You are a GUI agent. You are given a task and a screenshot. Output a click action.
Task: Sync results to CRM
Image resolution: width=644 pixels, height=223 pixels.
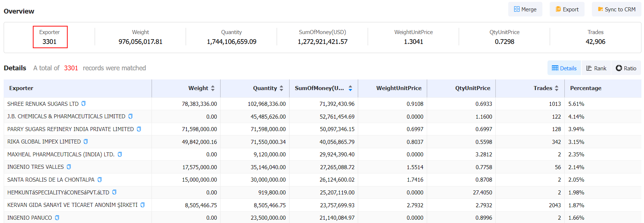point(616,9)
